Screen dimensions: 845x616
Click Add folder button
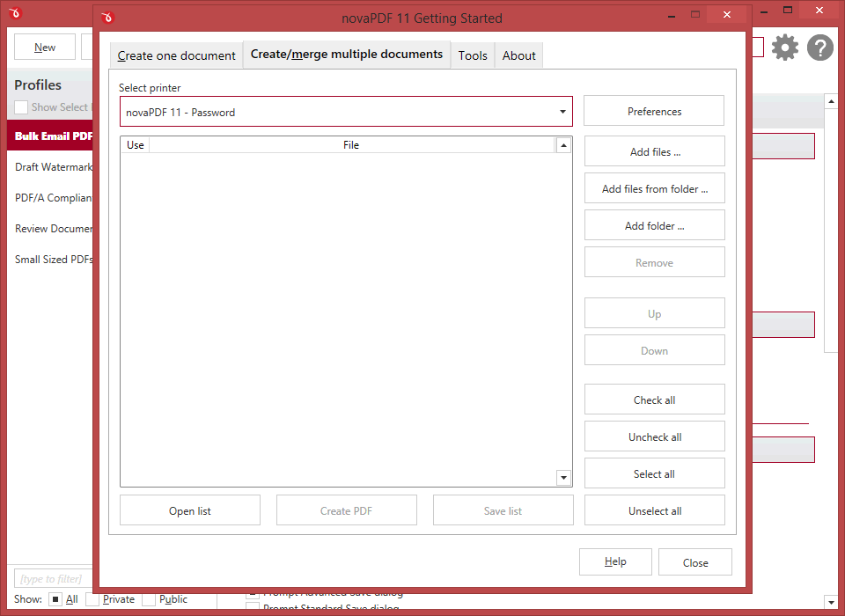(x=654, y=226)
